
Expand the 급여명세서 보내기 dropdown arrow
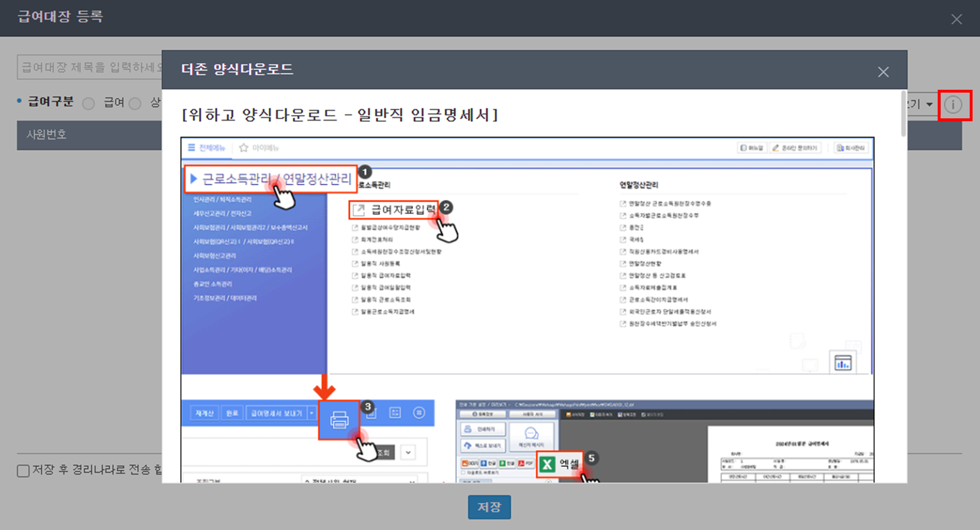(x=312, y=413)
